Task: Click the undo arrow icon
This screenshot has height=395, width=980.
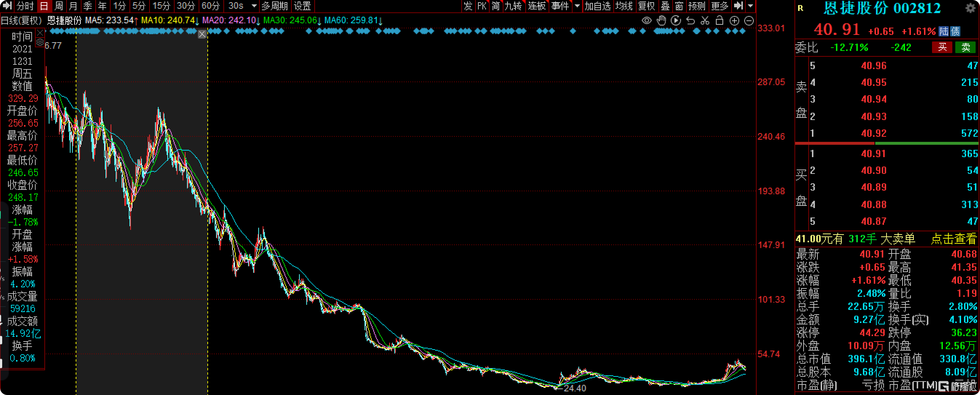Action: (x=690, y=20)
